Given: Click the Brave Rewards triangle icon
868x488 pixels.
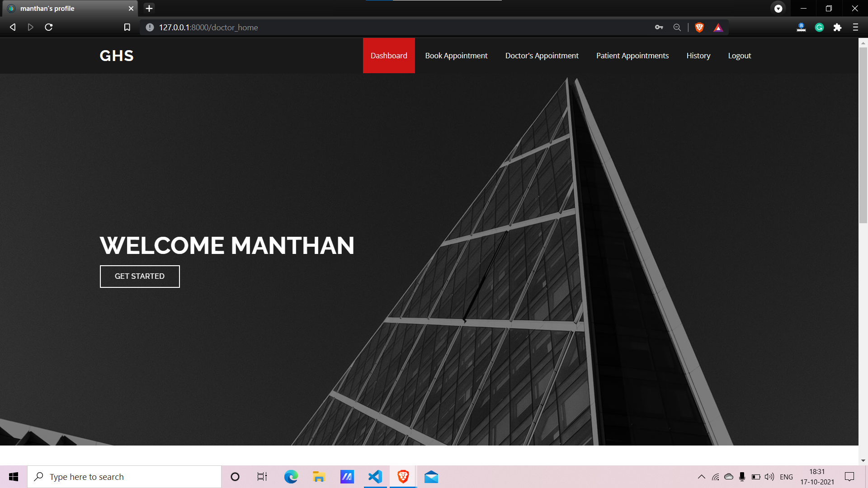Looking at the screenshot, I should point(718,28).
